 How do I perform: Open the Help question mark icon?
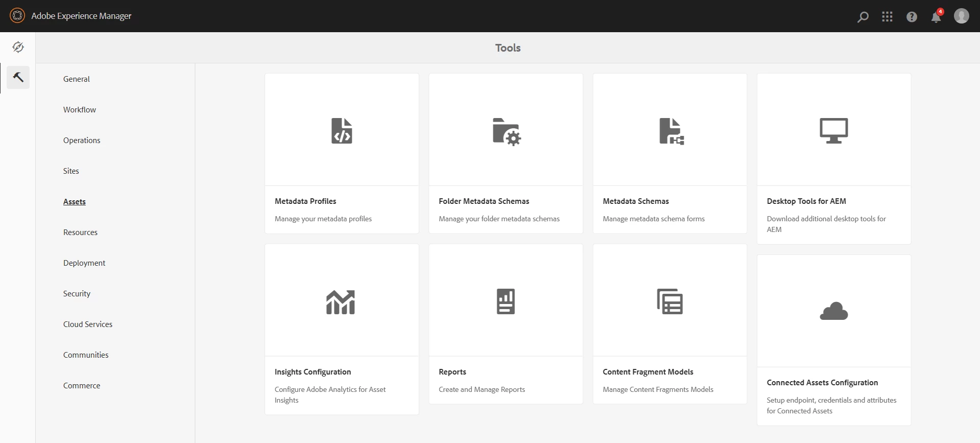pyautogui.click(x=912, y=17)
